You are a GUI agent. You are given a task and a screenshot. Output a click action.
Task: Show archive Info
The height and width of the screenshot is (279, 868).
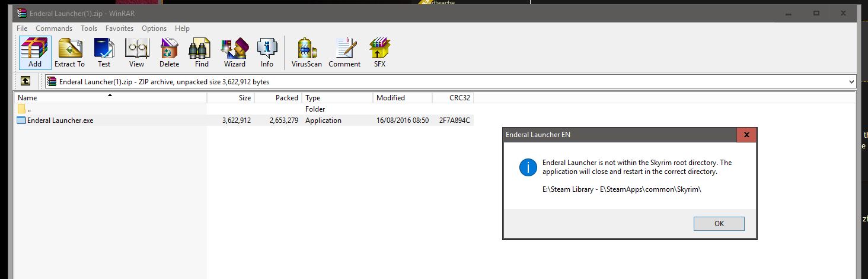click(267, 53)
